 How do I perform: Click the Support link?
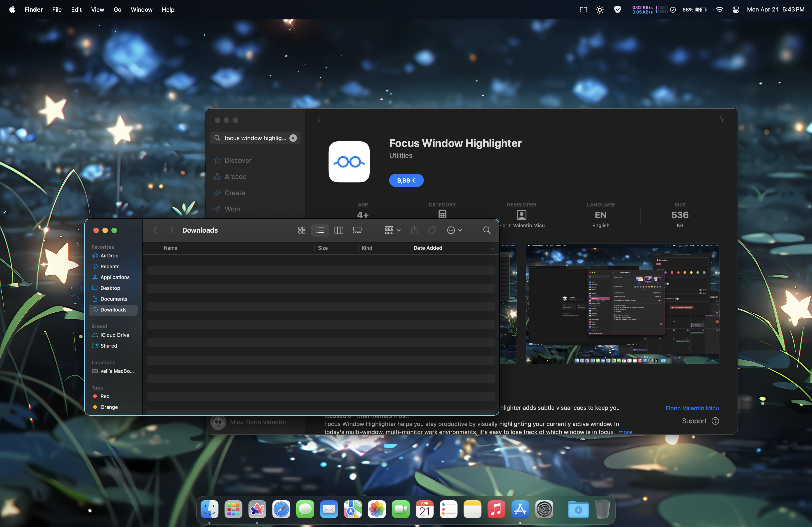(x=700, y=421)
